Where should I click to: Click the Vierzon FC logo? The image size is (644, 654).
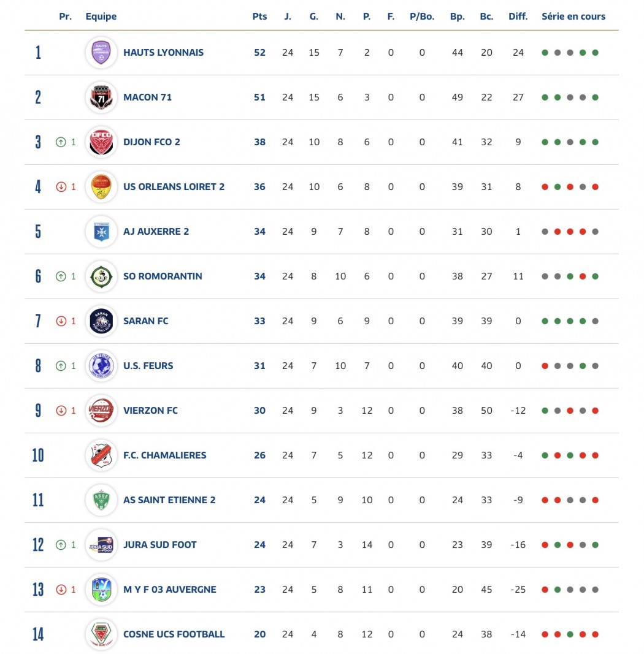[x=101, y=411]
